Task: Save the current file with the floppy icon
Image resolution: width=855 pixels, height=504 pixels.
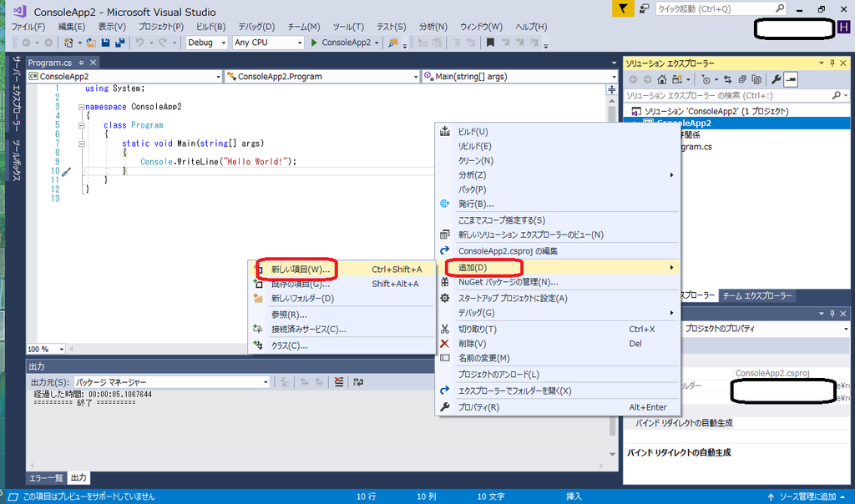Action: pyautogui.click(x=106, y=43)
